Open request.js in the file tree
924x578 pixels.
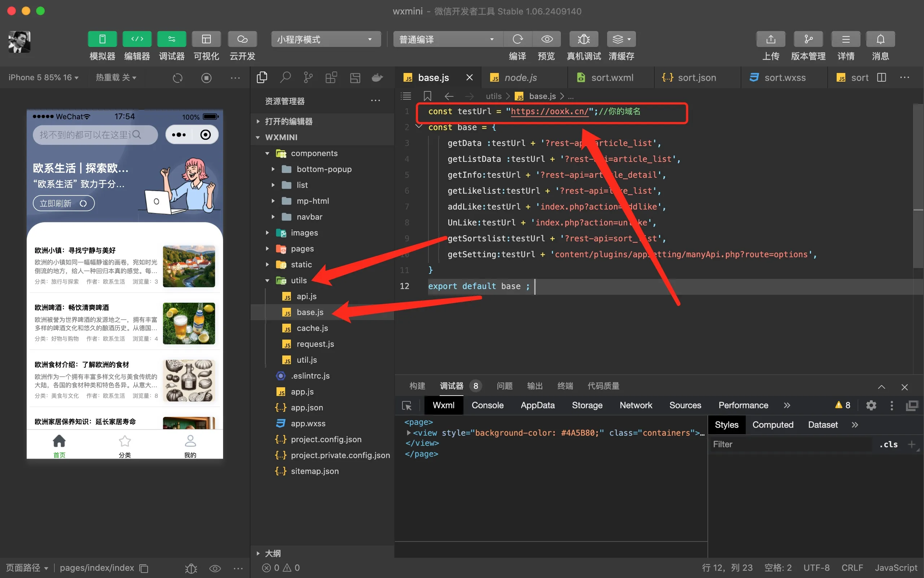point(323,344)
